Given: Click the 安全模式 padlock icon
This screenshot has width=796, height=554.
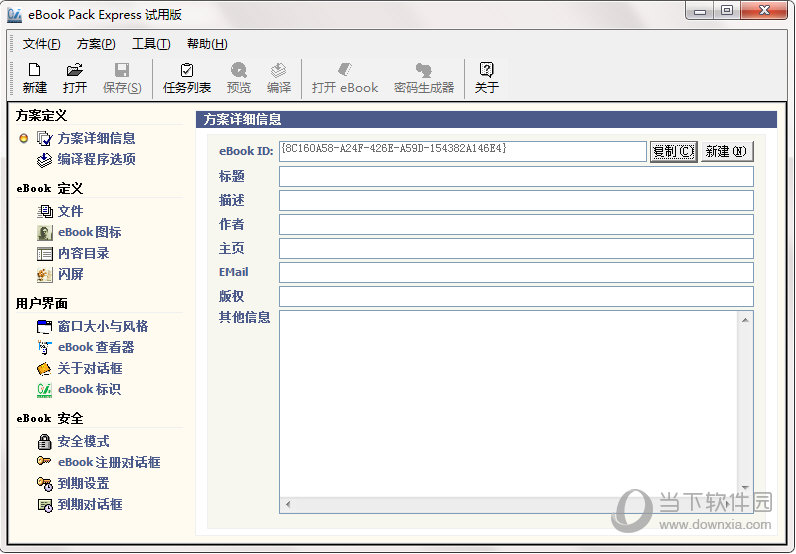Looking at the screenshot, I should [x=45, y=441].
